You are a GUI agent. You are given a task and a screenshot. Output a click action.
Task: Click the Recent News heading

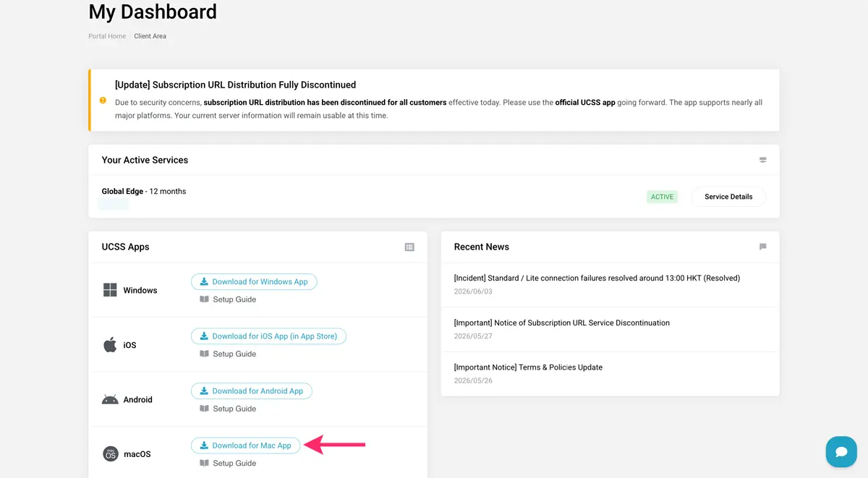[x=482, y=247]
